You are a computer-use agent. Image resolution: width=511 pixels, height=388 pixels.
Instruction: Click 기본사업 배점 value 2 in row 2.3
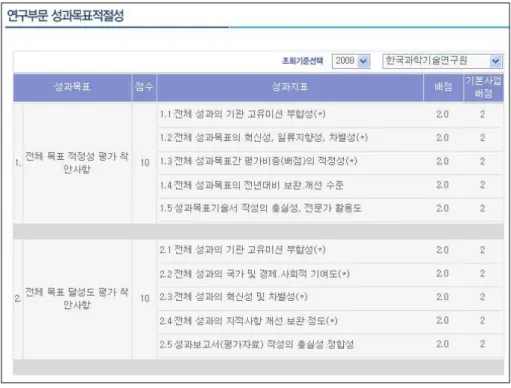coord(482,297)
